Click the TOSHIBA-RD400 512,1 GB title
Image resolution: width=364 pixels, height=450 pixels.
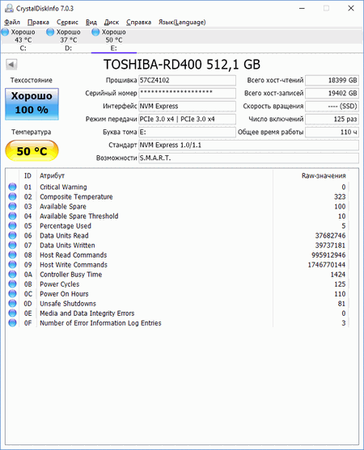click(182, 64)
